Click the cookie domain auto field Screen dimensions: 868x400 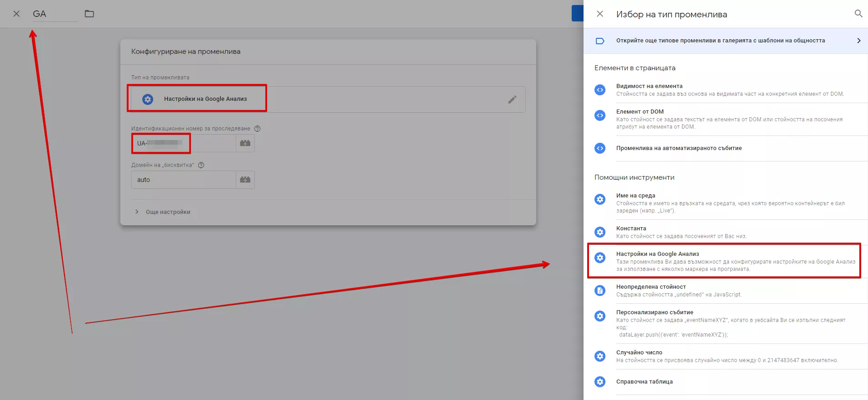[183, 180]
